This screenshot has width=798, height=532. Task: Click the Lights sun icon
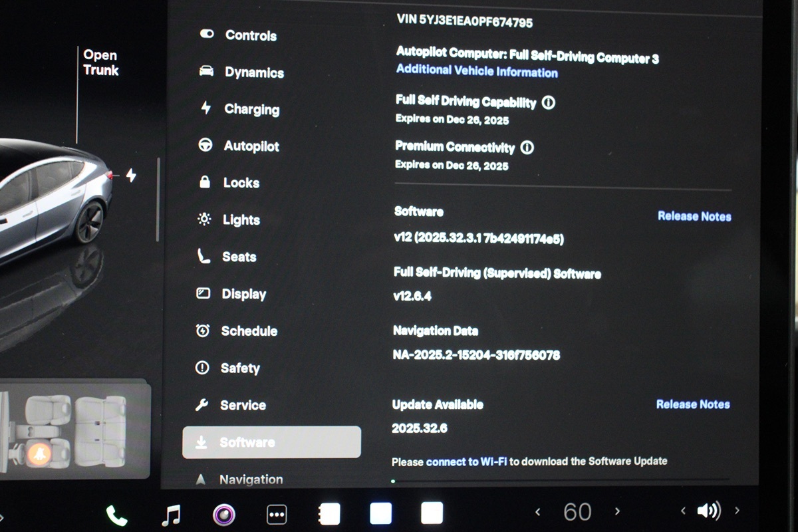click(204, 219)
